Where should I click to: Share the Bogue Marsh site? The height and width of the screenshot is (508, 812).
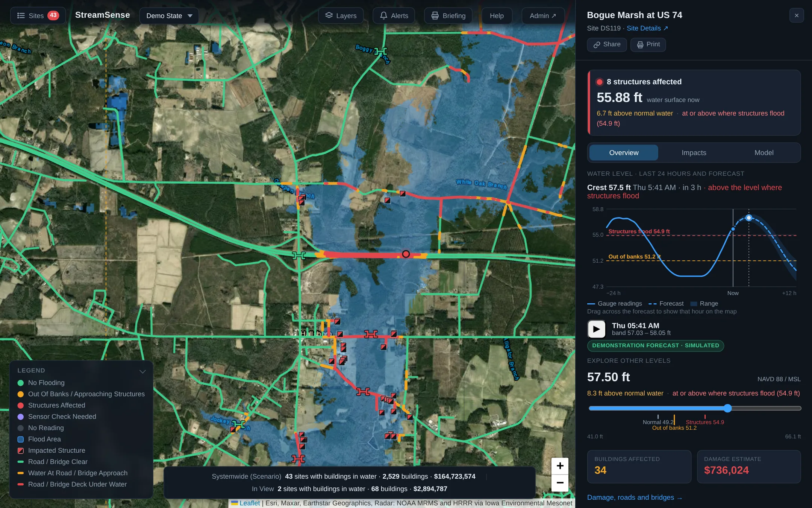point(607,44)
